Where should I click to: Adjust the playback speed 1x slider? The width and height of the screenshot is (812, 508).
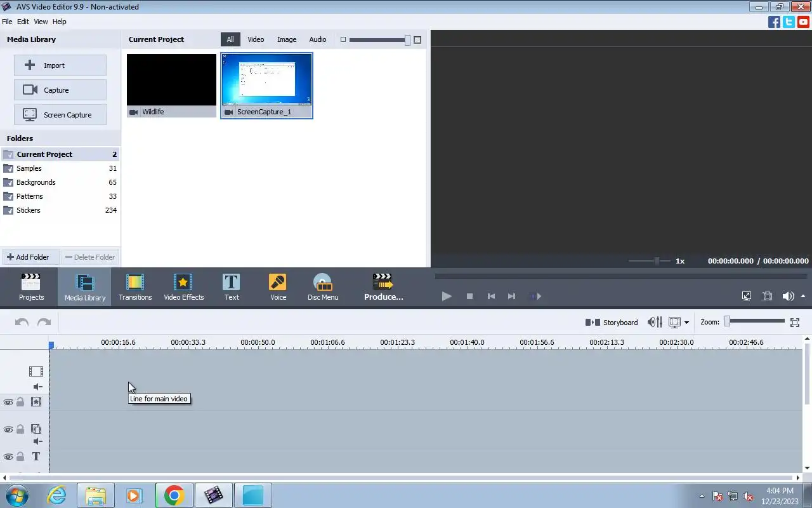point(650,261)
